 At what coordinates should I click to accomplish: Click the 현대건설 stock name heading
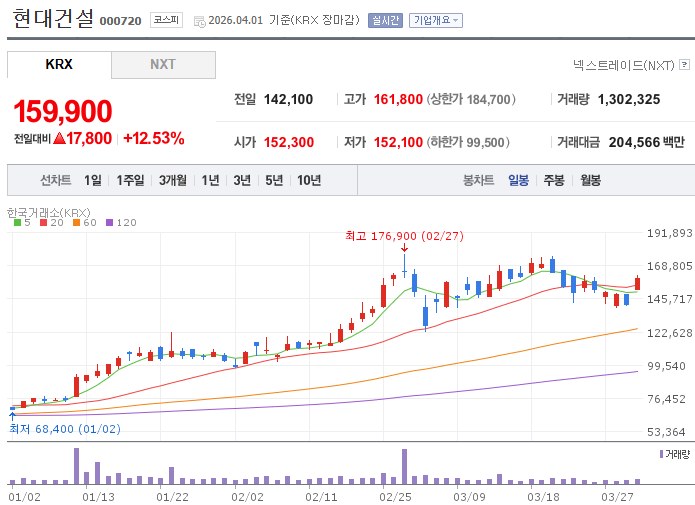pos(53,19)
